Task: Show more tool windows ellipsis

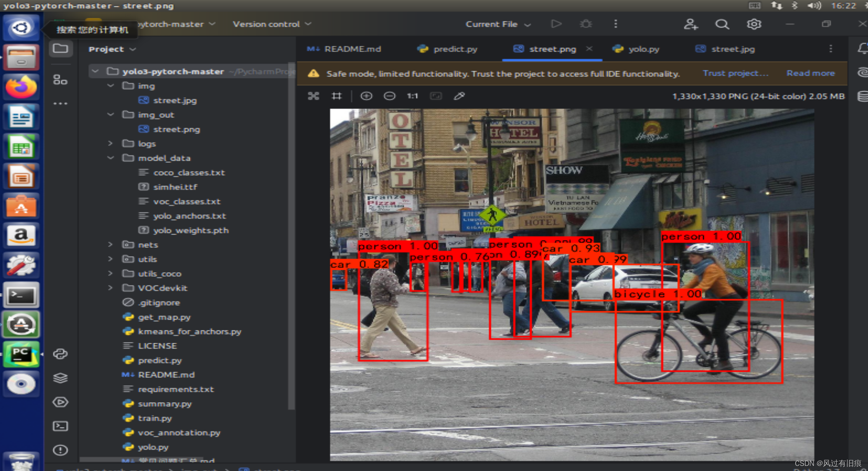Action: point(60,104)
